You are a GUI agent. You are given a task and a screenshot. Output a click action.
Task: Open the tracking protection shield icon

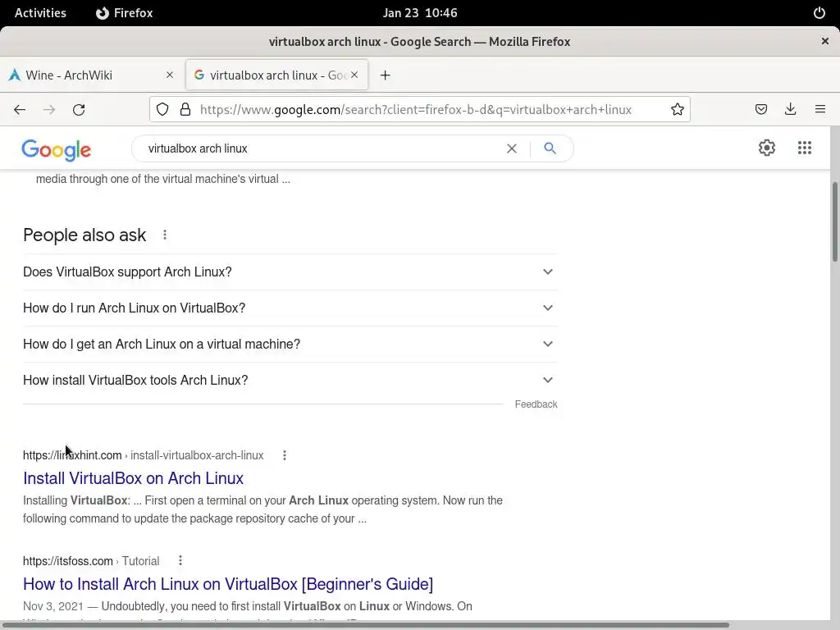(x=162, y=110)
